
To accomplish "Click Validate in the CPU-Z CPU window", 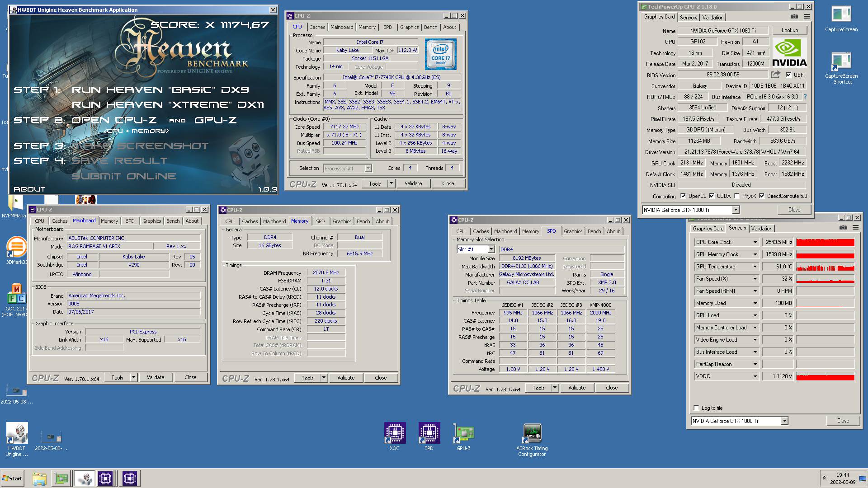I will click(x=413, y=183).
